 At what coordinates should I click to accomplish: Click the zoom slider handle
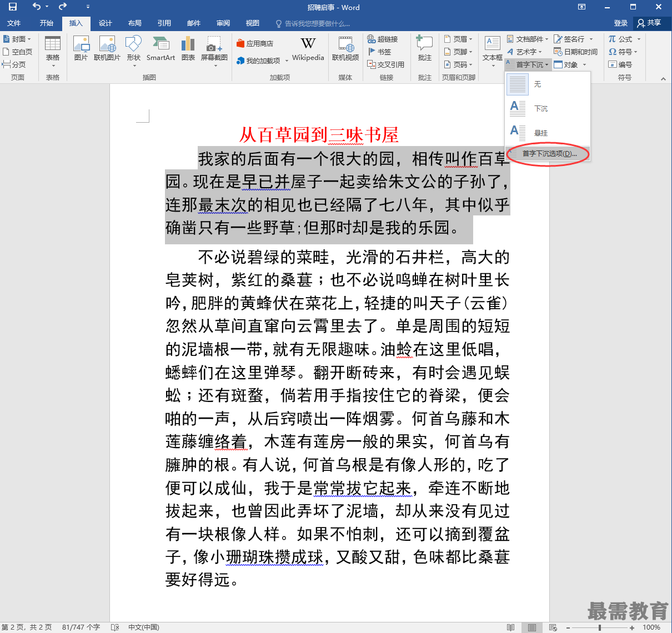pos(600,627)
